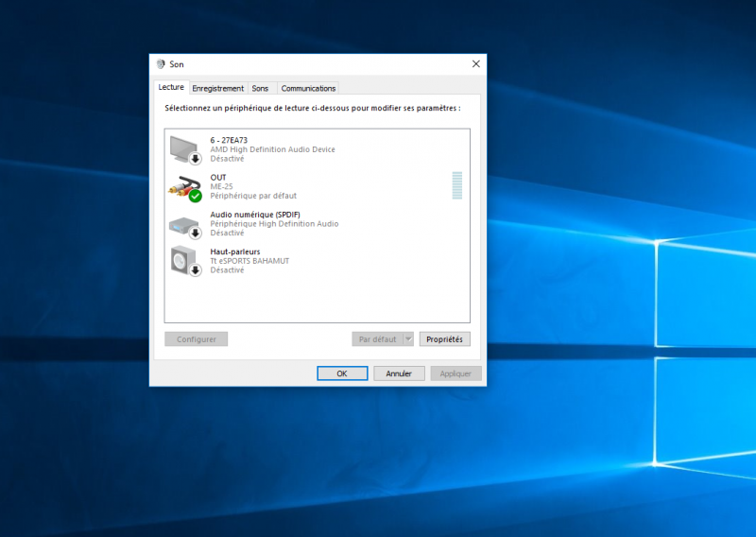Viewport: 756px width, 537px height.
Task: Expand the Par défaut dropdown arrow
Action: tap(408, 338)
